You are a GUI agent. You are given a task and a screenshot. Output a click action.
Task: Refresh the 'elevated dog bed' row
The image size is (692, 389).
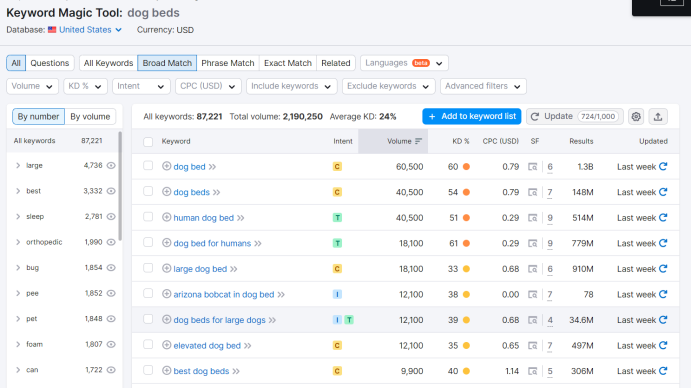663,345
